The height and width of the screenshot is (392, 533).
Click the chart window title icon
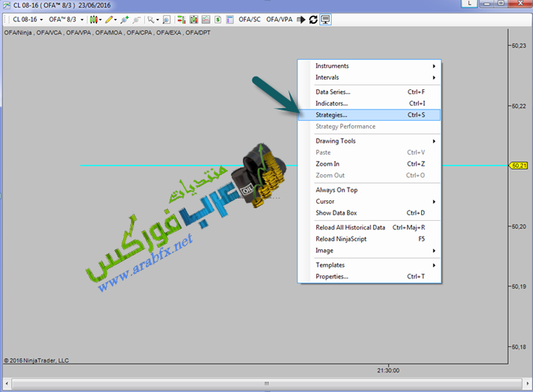point(6,5)
